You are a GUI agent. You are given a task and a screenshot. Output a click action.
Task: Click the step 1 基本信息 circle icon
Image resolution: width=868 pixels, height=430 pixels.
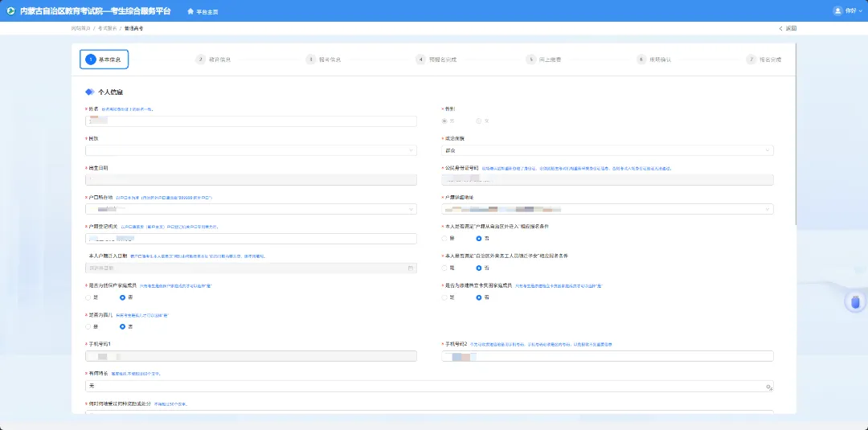pyautogui.click(x=90, y=59)
